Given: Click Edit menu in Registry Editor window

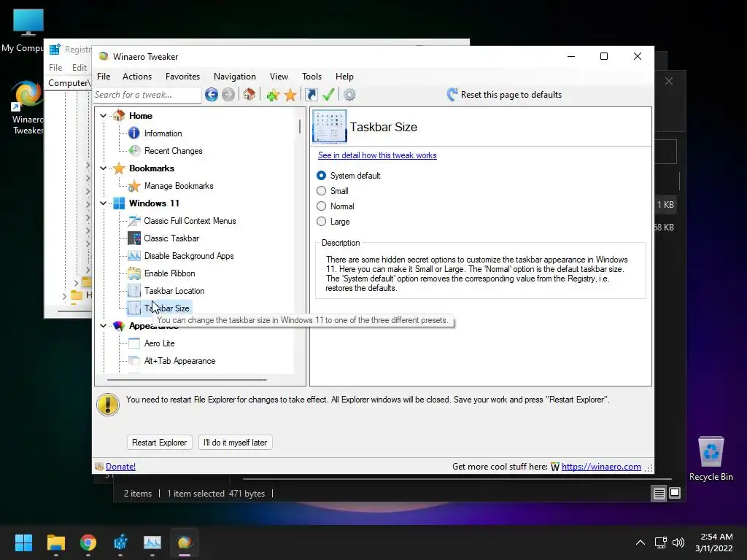Looking at the screenshot, I should point(79,68).
